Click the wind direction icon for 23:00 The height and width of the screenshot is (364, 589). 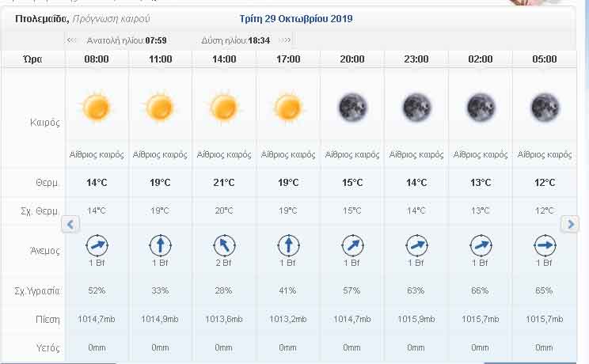coord(416,245)
